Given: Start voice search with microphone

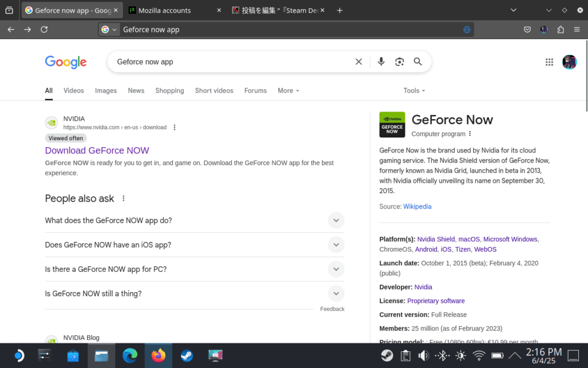Looking at the screenshot, I should (x=381, y=62).
